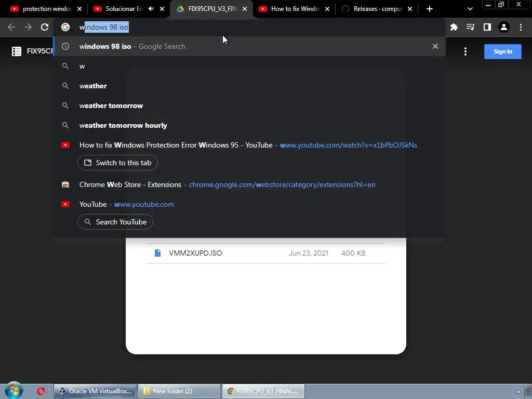
Task: Open the YouTube www.youtube.com suggestion
Action: coord(249,204)
